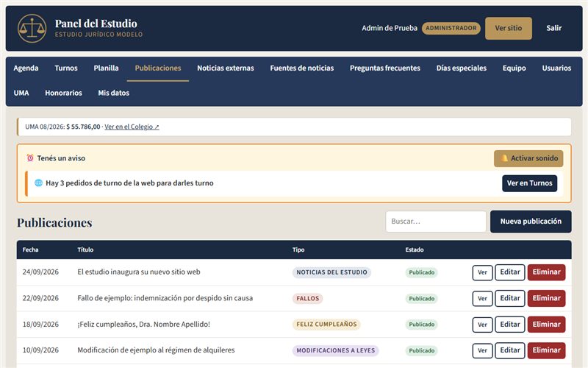Delete the 'Fallo de ejemplo' publication
The width and height of the screenshot is (588, 368).
546,299
